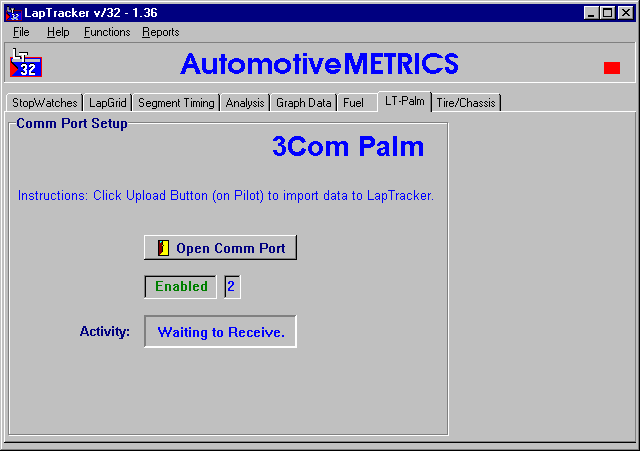Click the Waiting to Receive activity box
Screen dimensions: 640x451
tap(220, 331)
